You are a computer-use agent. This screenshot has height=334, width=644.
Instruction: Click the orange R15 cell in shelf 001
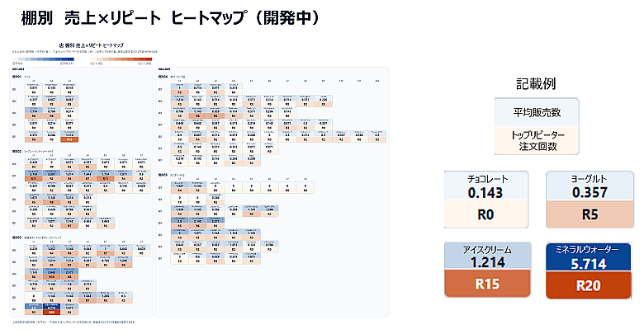69,140
